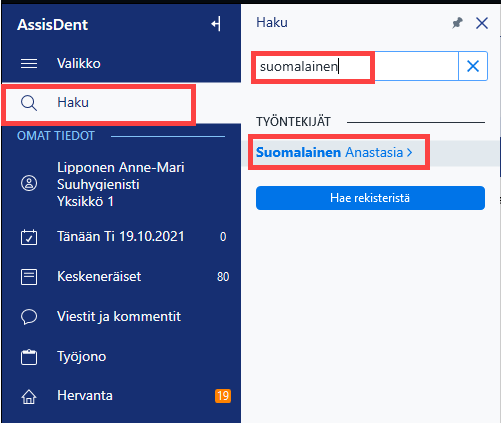Open the Keskeneräiset document icon
The width and height of the screenshot is (501, 423).
[29, 277]
